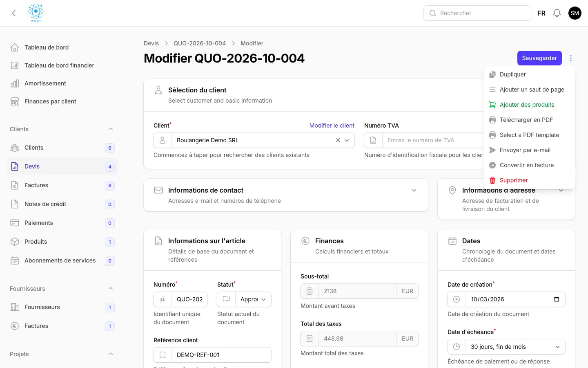The image size is (588, 368).
Task: Open Abonnements de services in sidebar
Action: [62, 260]
